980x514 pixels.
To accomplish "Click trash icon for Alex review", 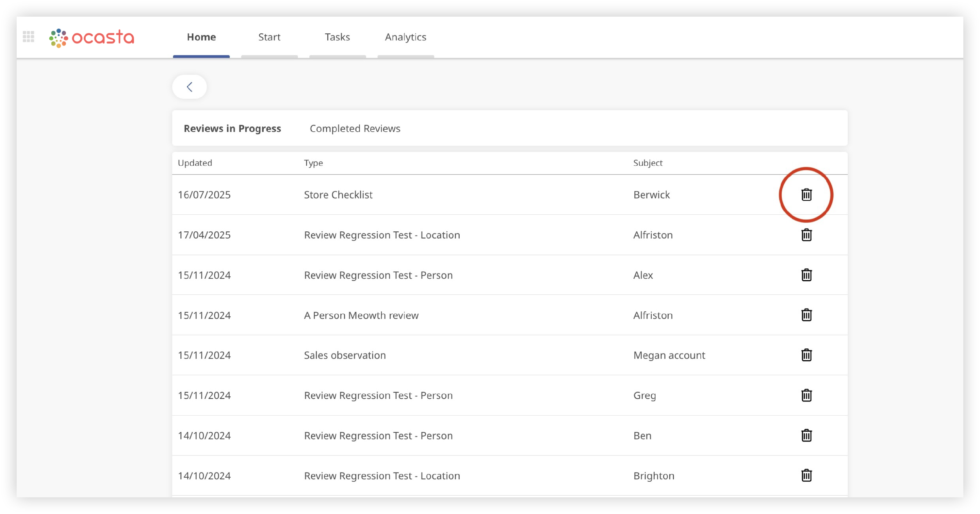I will (x=806, y=275).
